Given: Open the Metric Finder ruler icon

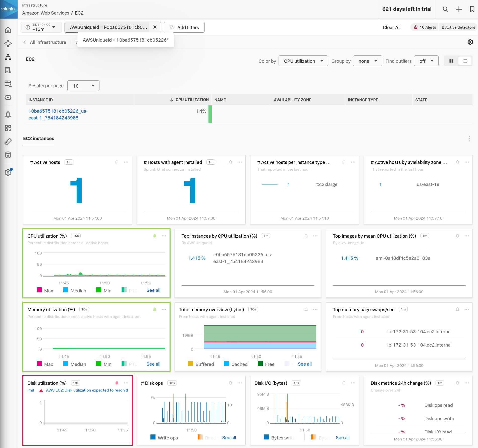Looking at the screenshot, I should 8,142.
